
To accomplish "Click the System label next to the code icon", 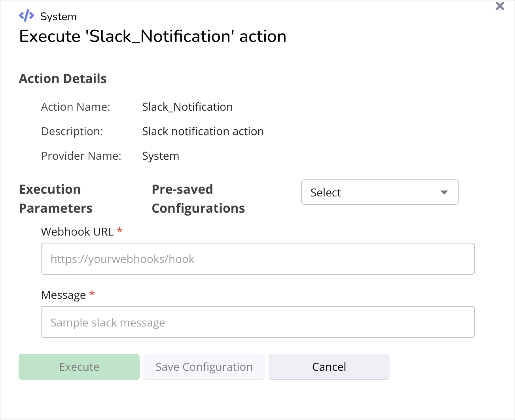I will (58, 17).
